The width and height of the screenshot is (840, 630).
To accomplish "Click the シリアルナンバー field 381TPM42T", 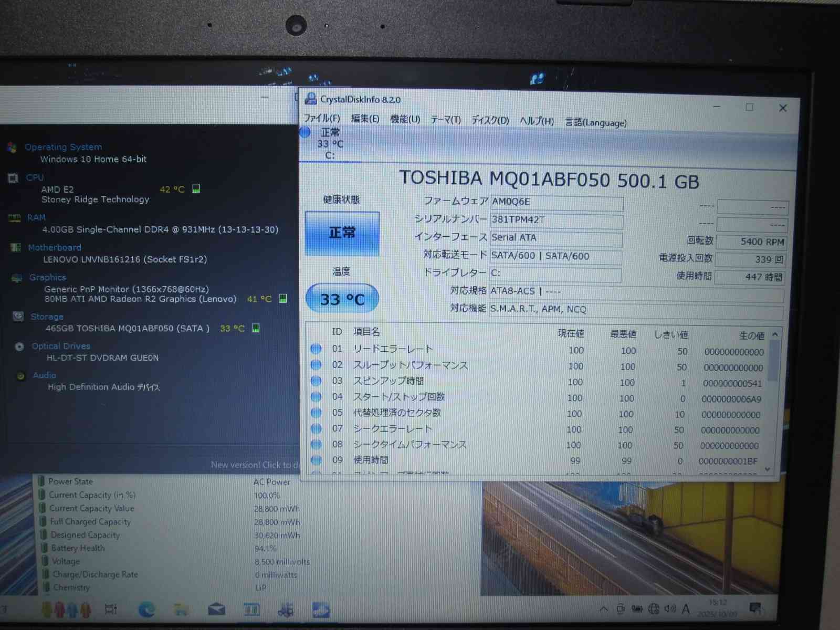I will (556, 220).
